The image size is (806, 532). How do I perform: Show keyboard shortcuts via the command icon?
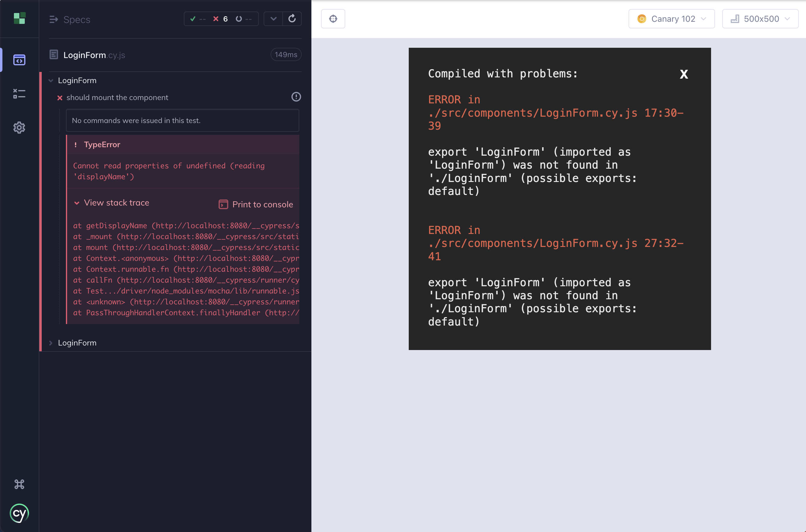pyautogui.click(x=19, y=484)
